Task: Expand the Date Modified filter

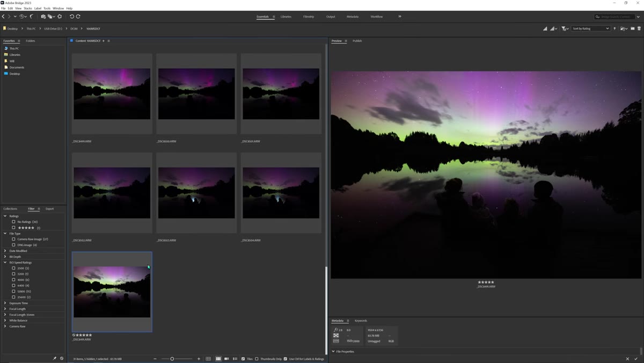Action: [x=5, y=251]
